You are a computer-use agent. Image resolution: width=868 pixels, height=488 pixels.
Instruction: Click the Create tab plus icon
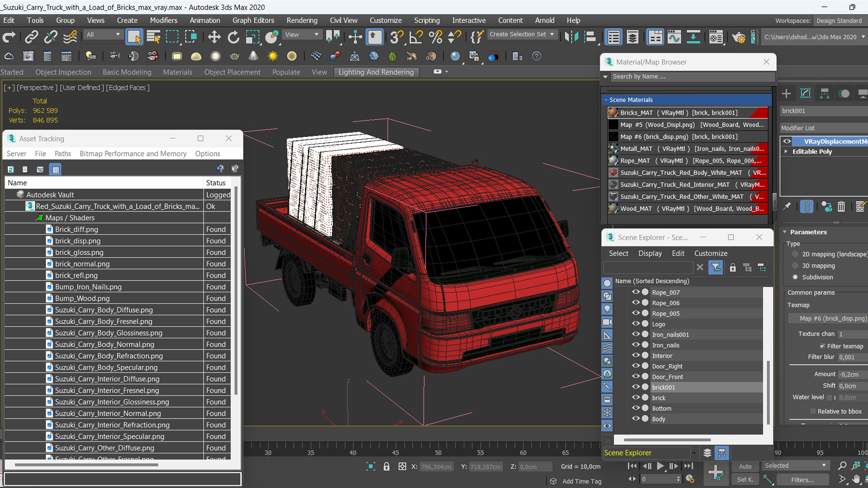[x=786, y=94]
